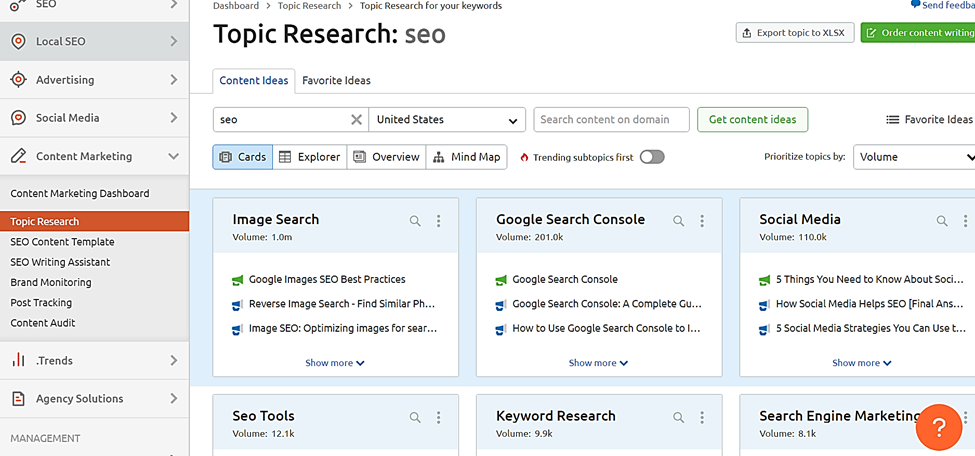Click the flame icon near Trending subtopics

coord(524,157)
